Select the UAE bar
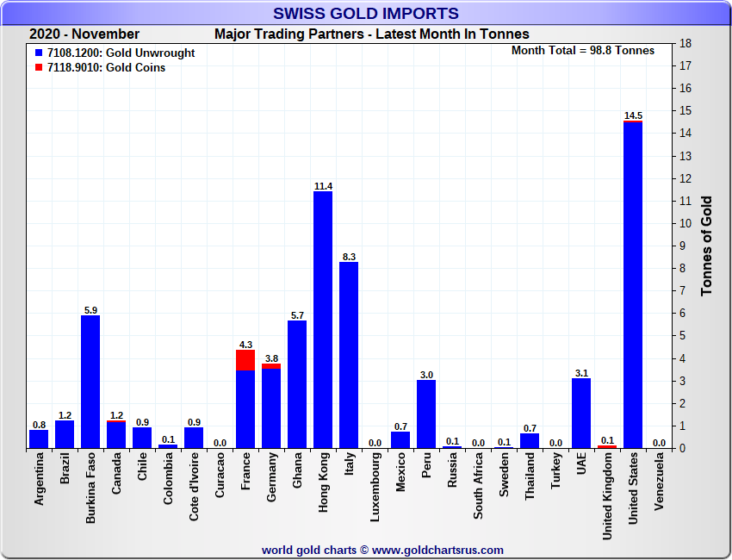The image size is (732, 560). 581,413
